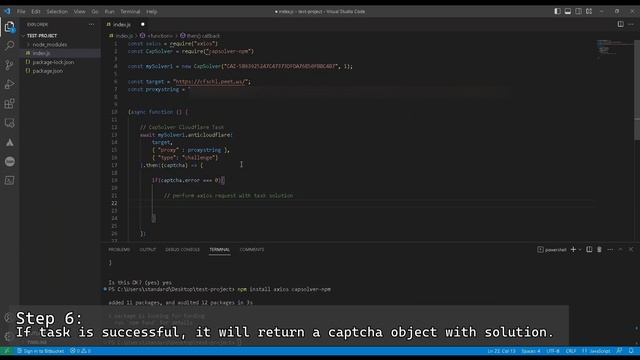This screenshot has width=640, height=360.
Task: Open the editor More Actions ellipsis
Action: [631, 24]
